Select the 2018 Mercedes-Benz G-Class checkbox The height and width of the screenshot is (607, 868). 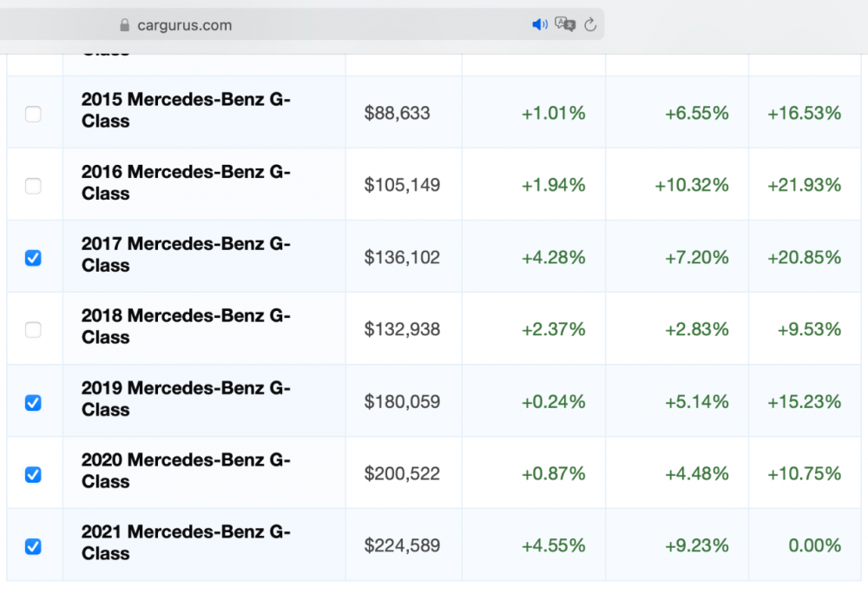(x=33, y=330)
